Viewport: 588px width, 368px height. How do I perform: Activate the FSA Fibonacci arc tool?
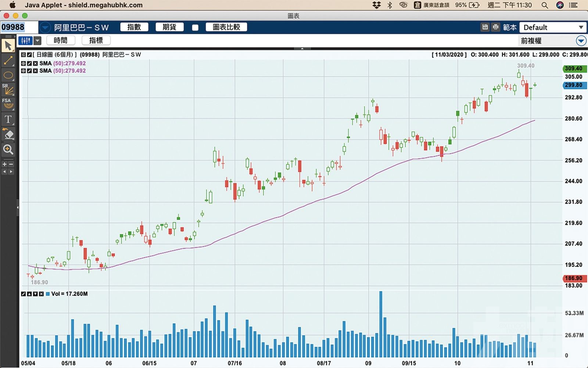8,104
